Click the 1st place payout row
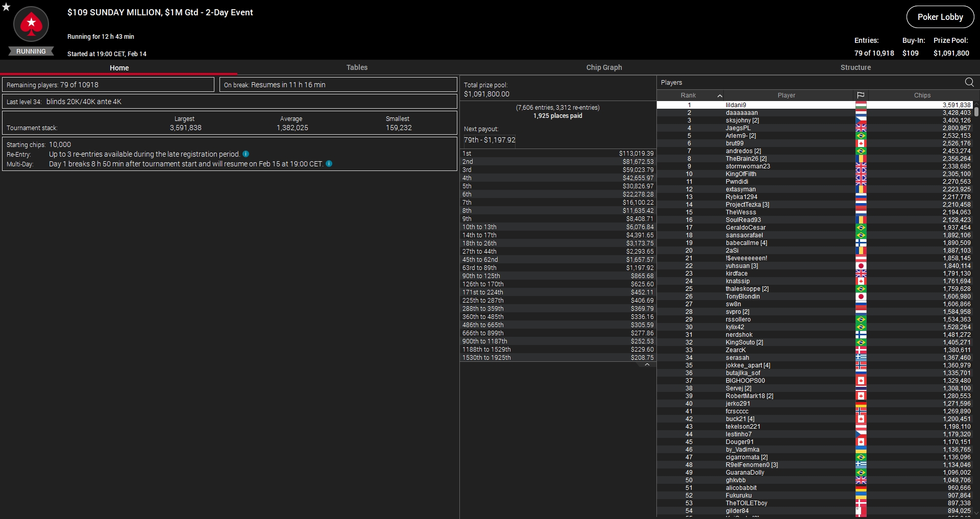 558,154
